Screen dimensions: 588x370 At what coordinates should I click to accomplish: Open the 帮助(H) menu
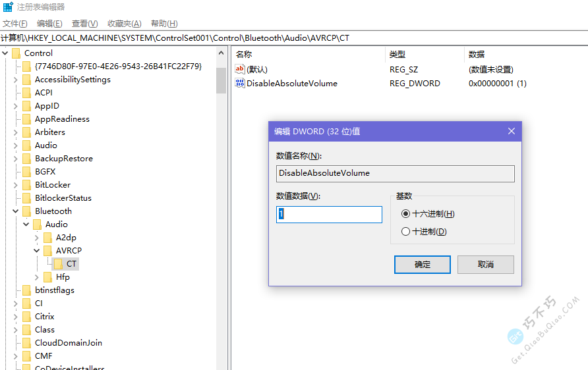click(x=164, y=24)
